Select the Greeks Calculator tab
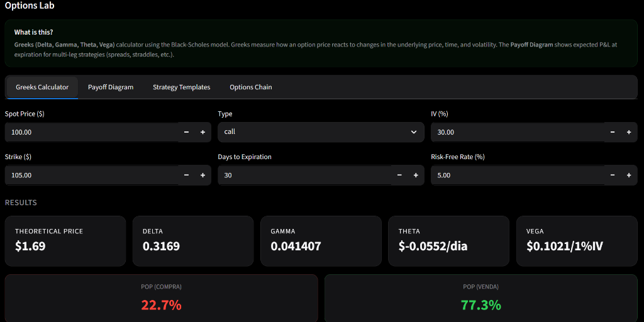 tap(42, 87)
